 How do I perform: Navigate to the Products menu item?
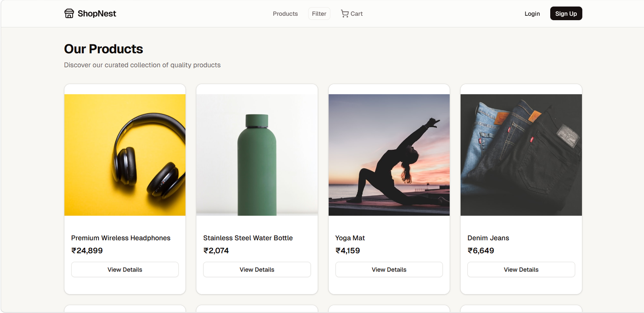tap(285, 14)
